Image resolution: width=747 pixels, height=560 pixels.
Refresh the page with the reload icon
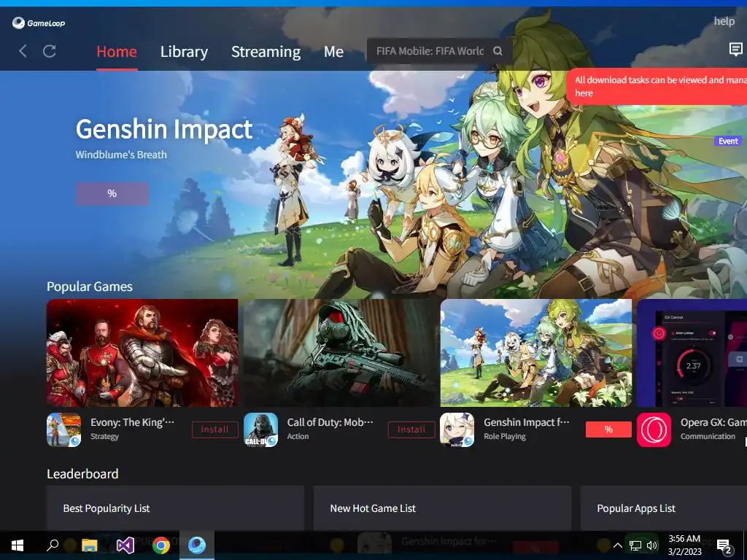point(50,51)
